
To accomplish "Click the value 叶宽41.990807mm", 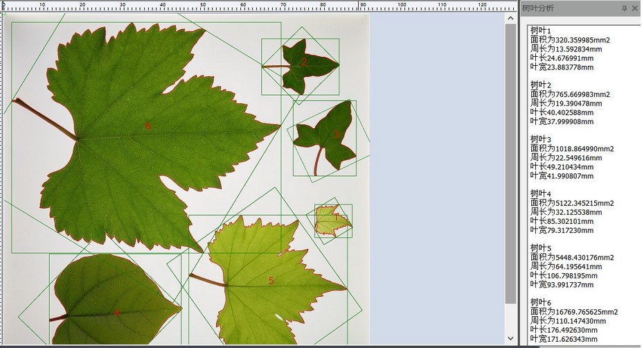I will point(562,175).
